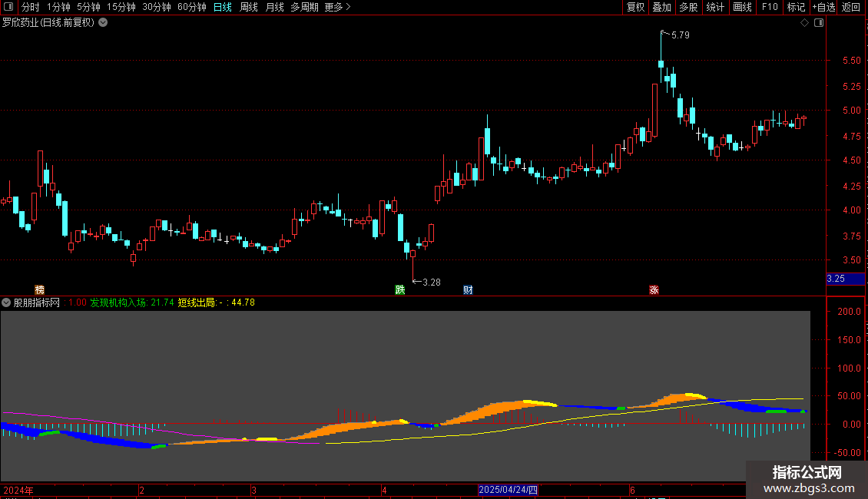Click the 叠加 overlay button
Image resolution: width=868 pixels, height=499 pixels.
tap(662, 7)
